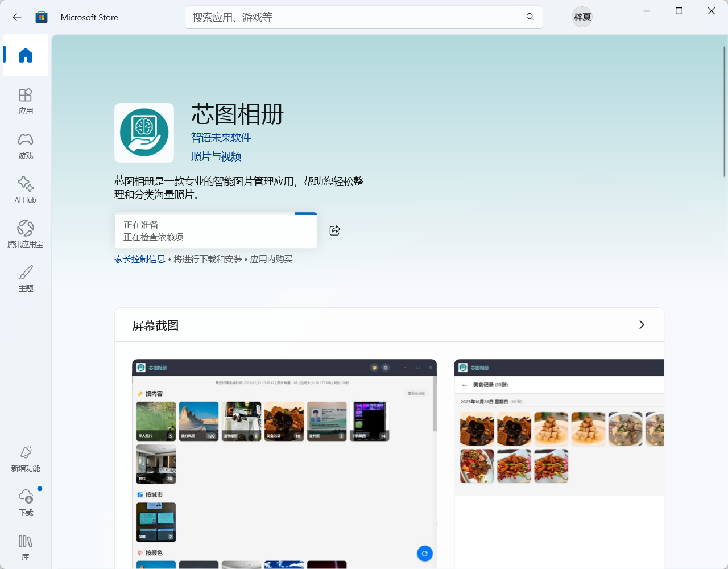The width and height of the screenshot is (728, 569).
Task: View 家长控制信息 parental control info
Action: coord(139,259)
